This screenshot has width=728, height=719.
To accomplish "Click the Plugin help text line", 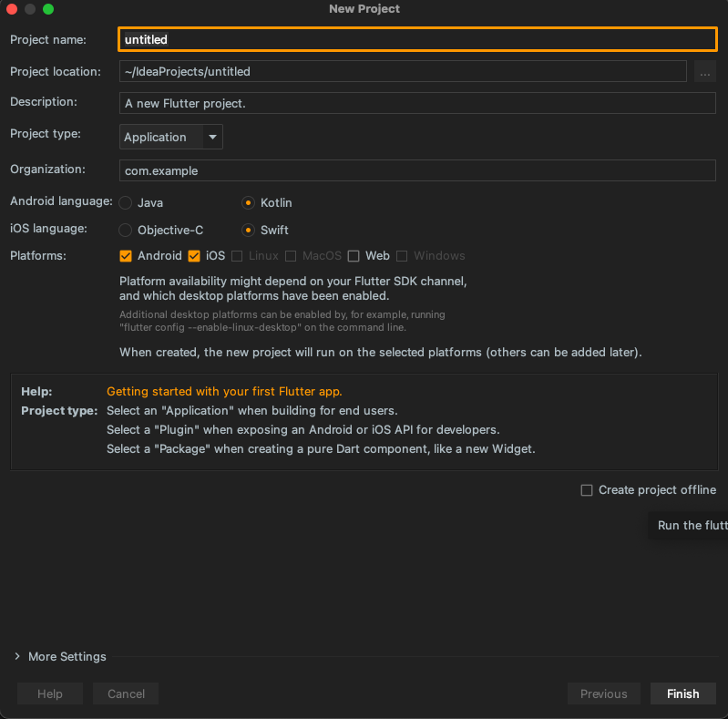I will pyautogui.click(x=303, y=429).
